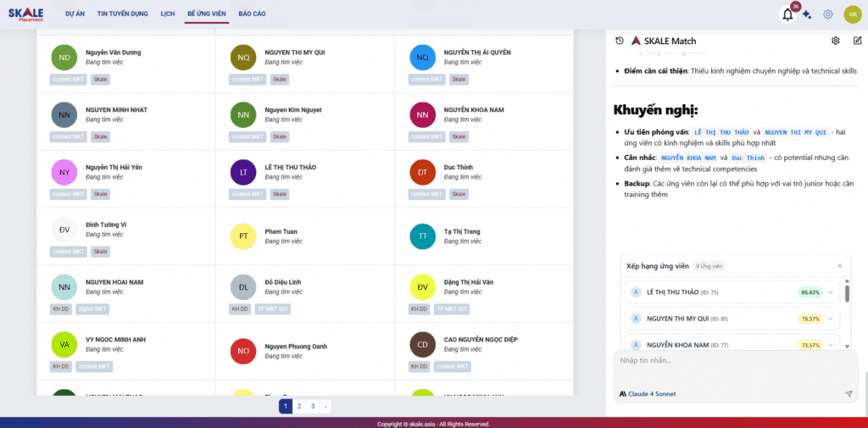Image resolution: width=868 pixels, height=428 pixels.
Task: Open the notifications bell with 36 badge
Action: pyautogui.click(x=787, y=14)
